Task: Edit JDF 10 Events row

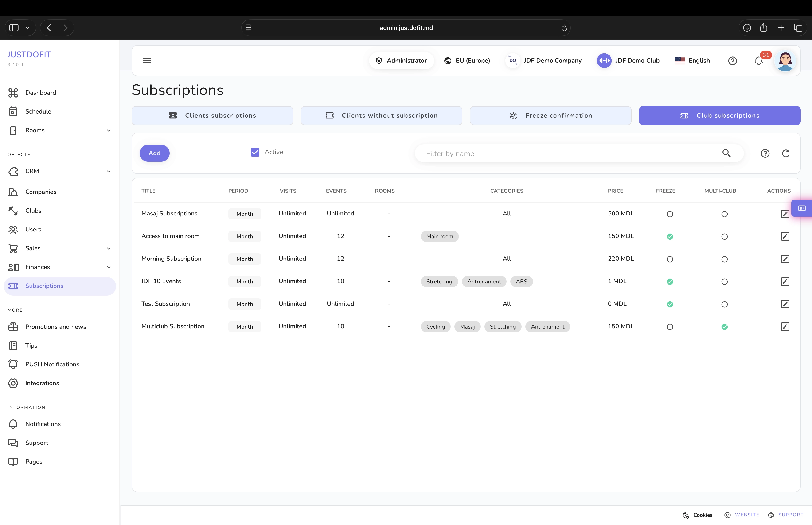Action: click(x=785, y=281)
